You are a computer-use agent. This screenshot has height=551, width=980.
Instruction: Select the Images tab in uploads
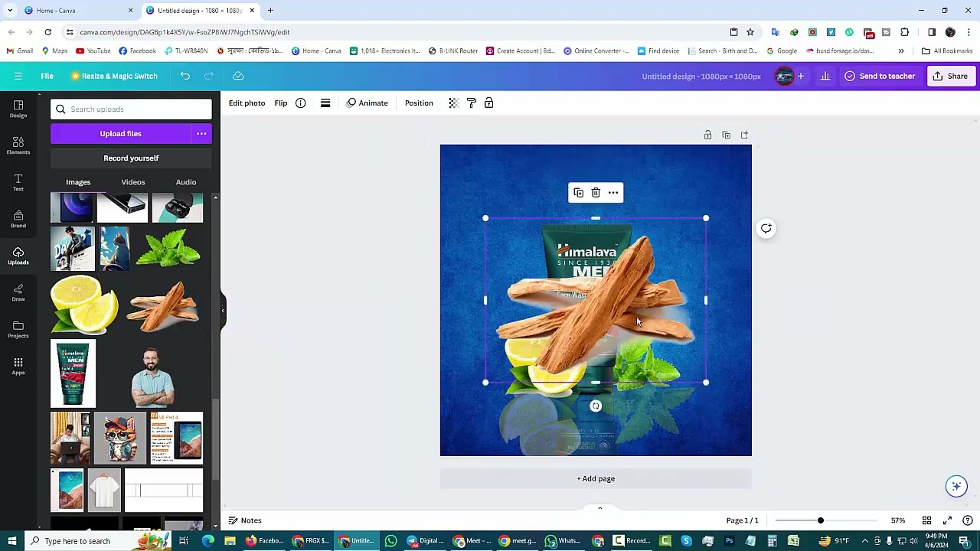[78, 182]
